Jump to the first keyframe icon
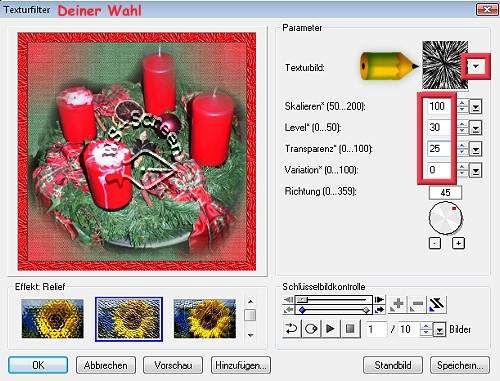The image size is (500, 381). pyautogui.click(x=288, y=299)
